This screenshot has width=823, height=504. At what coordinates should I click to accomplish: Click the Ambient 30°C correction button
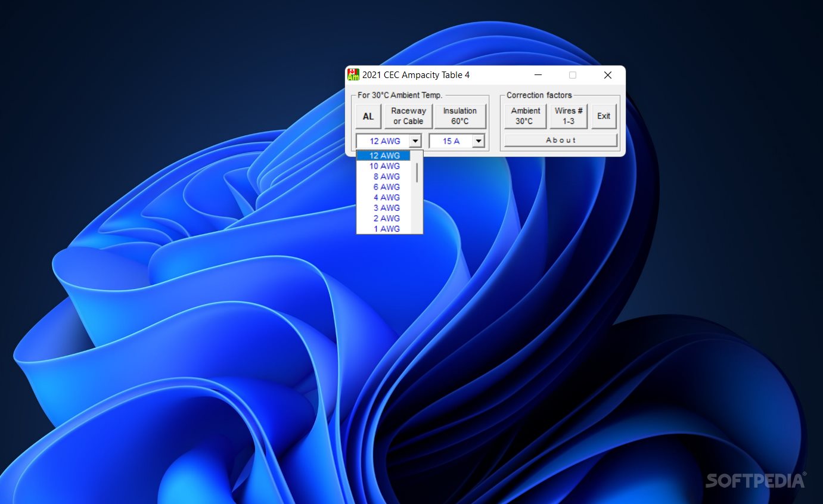tap(525, 116)
